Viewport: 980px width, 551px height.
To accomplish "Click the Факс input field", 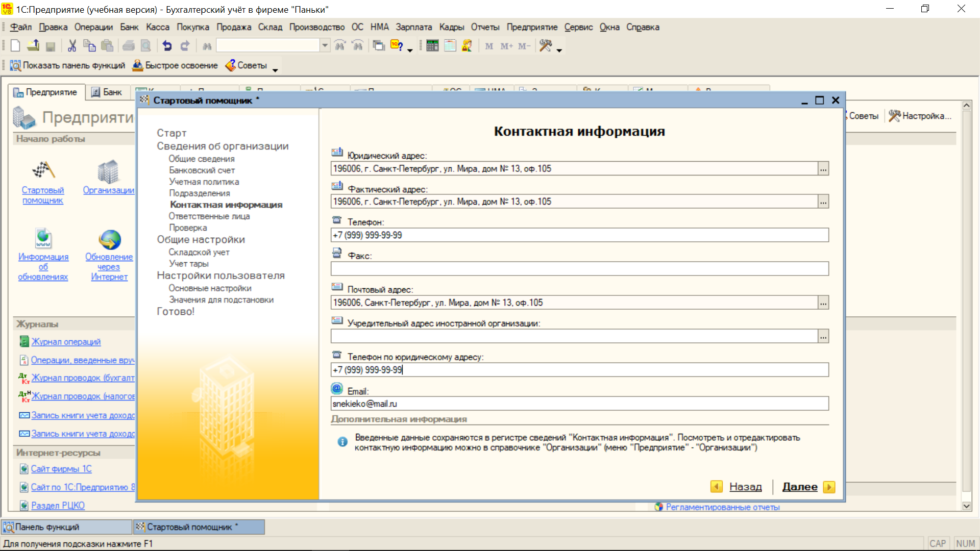I will pos(579,269).
